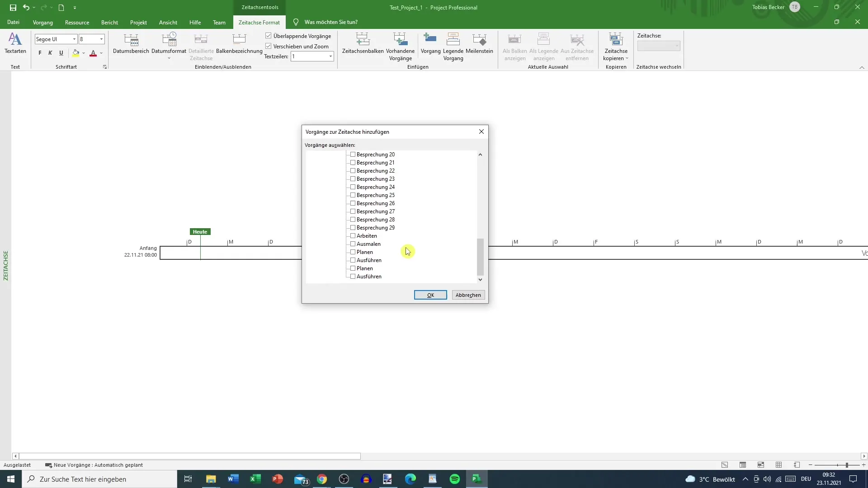Check the Besprechung 26 task
This screenshot has height=488, width=868.
point(353,203)
